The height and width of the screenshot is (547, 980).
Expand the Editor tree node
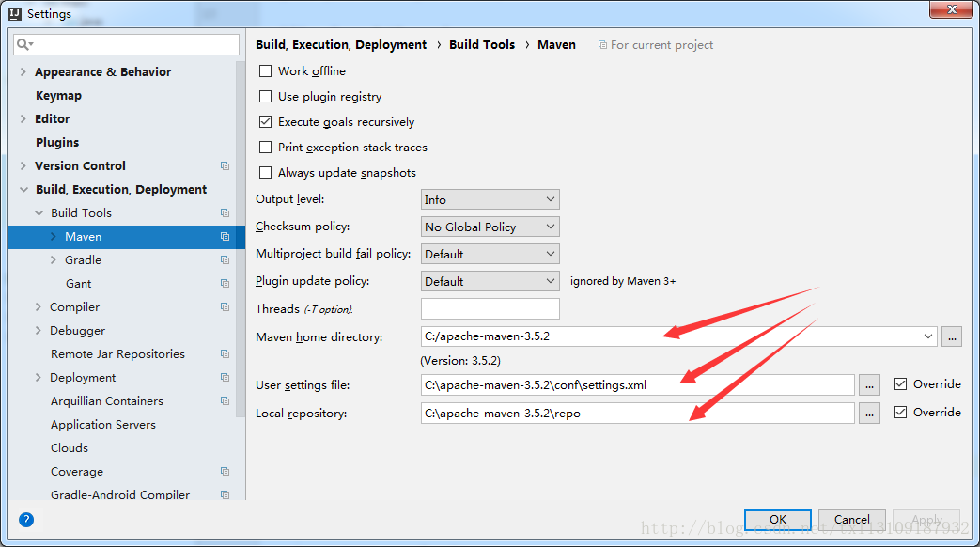click(23, 118)
